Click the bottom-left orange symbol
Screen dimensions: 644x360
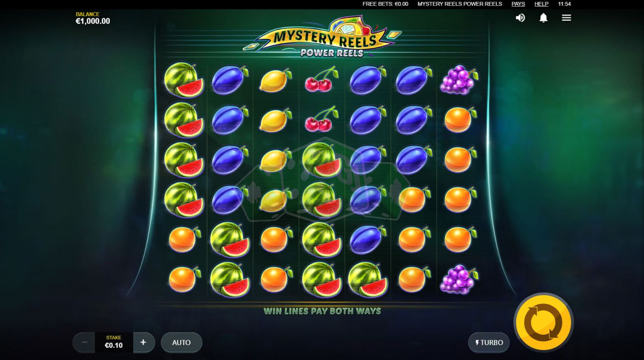(x=184, y=278)
